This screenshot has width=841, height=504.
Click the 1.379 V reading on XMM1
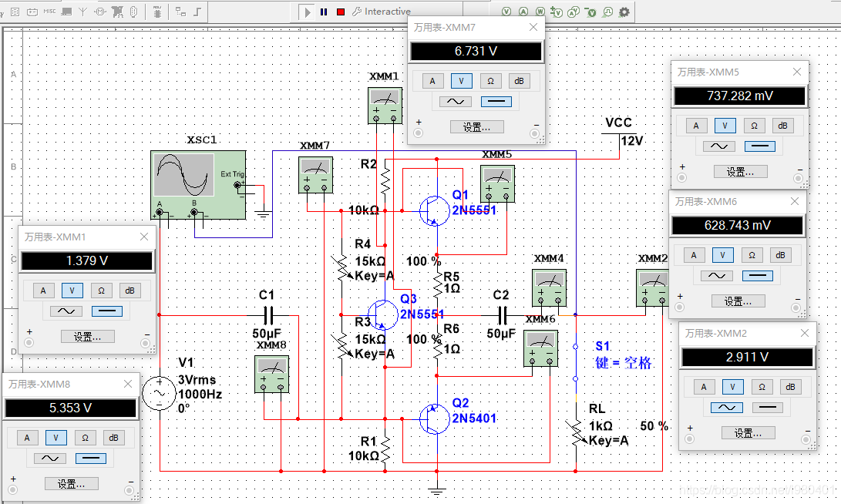87,261
